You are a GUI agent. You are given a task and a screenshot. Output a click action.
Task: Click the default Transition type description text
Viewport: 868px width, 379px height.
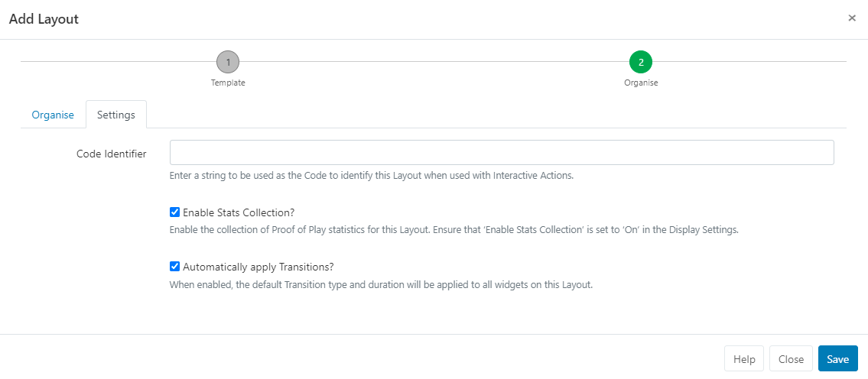381,284
